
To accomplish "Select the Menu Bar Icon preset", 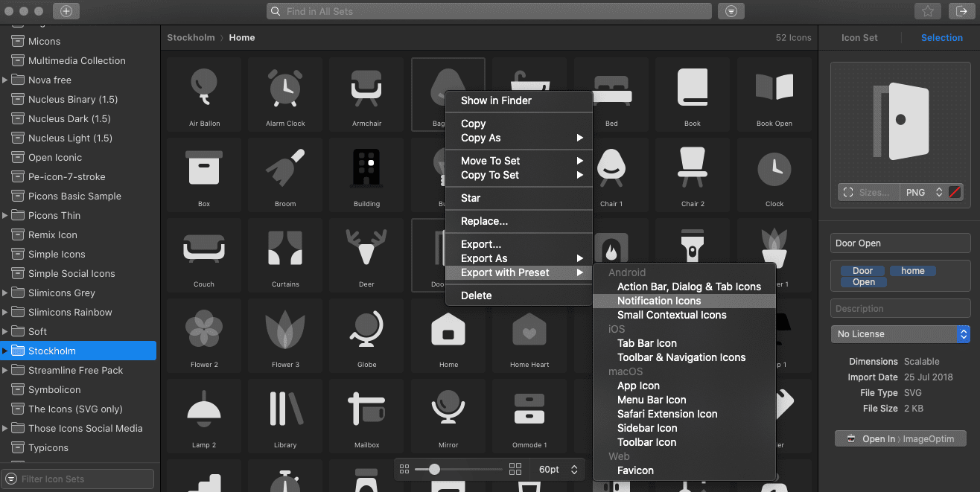I will point(684,400).
